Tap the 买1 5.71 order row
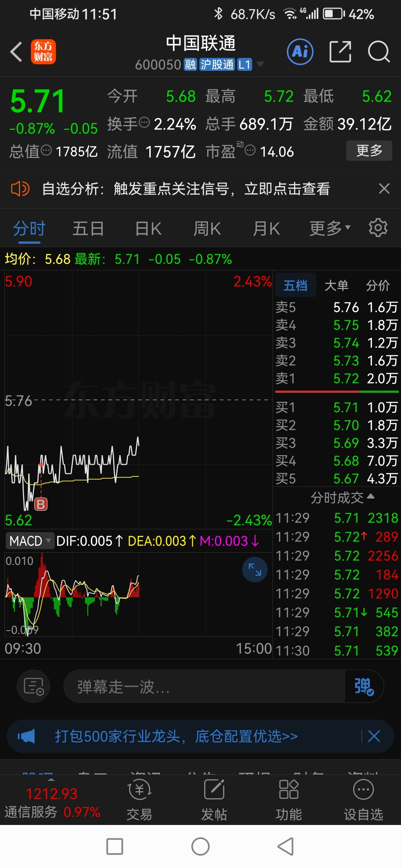Image resolution: width=401 pixels, height=868 pixels. point(336,407)
